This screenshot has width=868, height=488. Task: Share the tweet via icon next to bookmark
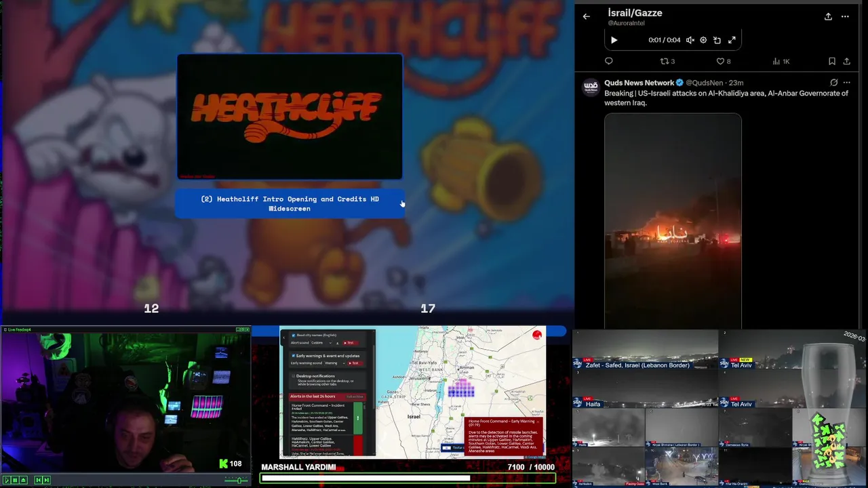(847, 61)
